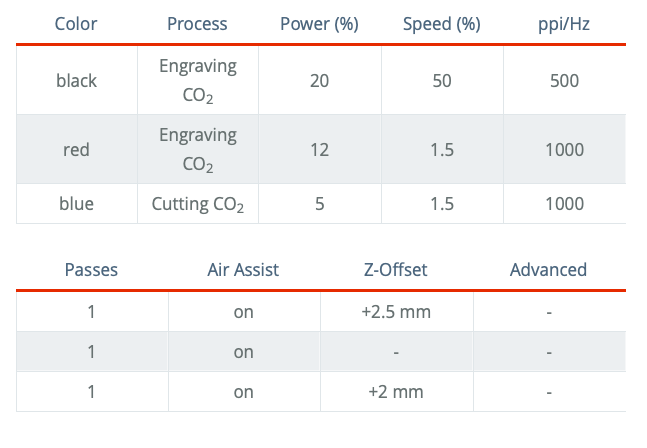Viewport: 647px width, 448px height.
Task: Select the Cutting CO2 process cell
Action: pyautogui.click(x=197, y=205)
